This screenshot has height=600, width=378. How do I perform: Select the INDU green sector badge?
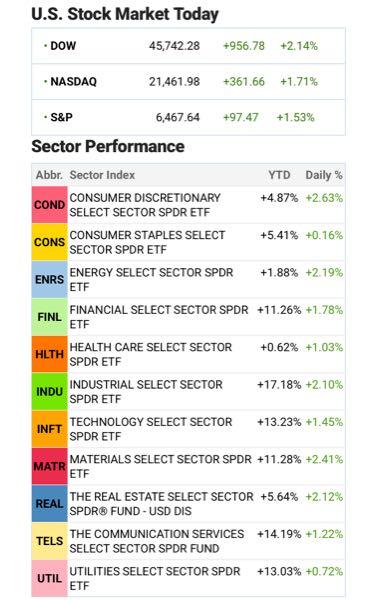click(x=50, y=391)
